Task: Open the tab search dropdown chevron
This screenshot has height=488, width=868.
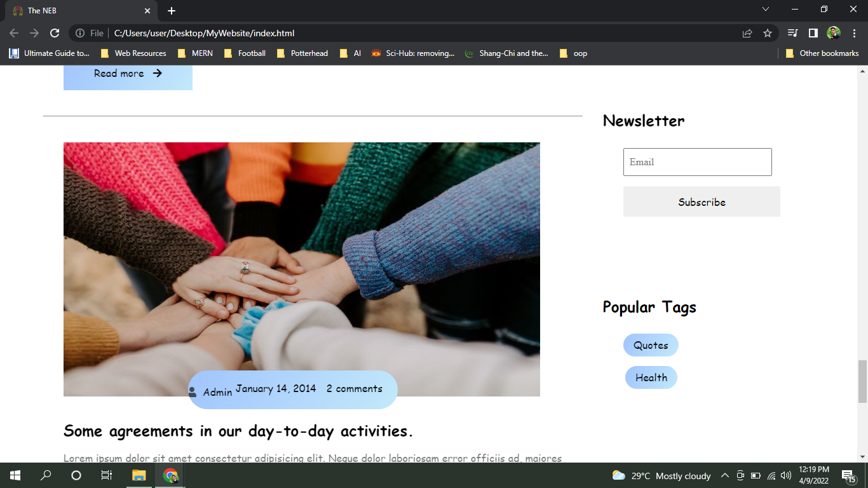Action: tap(765, 10)
